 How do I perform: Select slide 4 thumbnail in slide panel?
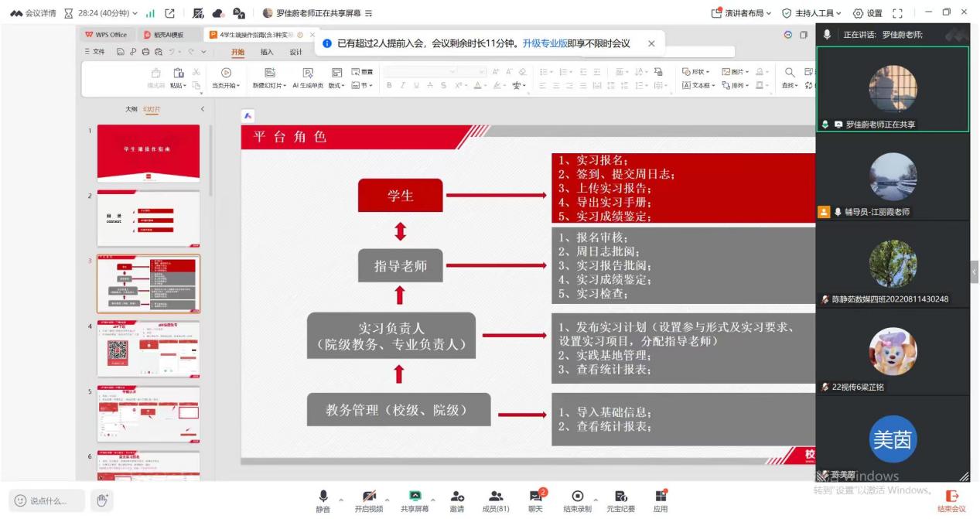(148, 349)
